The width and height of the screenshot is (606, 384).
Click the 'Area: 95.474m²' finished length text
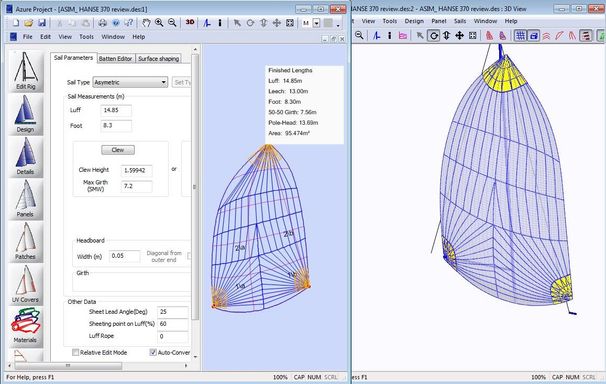point(289,133)
